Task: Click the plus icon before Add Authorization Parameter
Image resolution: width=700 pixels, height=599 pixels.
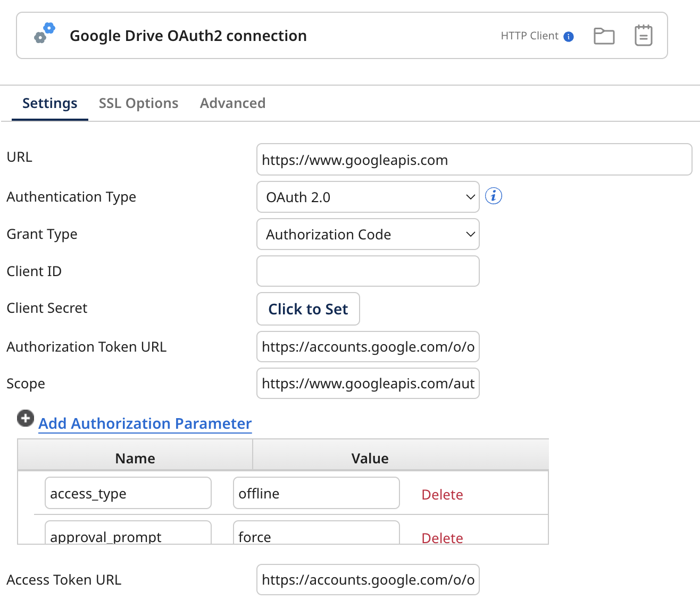Action: pyautogui.click(x=25, y=419)
